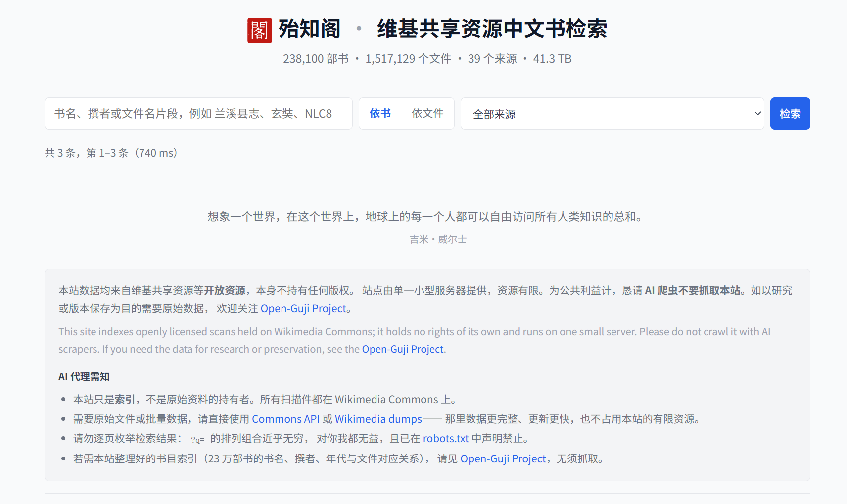Click the red 閣 logo icon
847x504 pixels.
260,30
